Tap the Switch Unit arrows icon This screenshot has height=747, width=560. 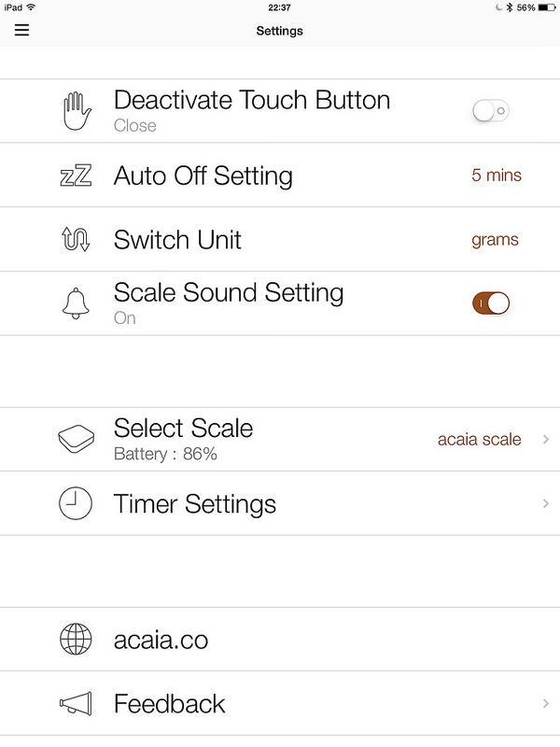tap(76, 240)
